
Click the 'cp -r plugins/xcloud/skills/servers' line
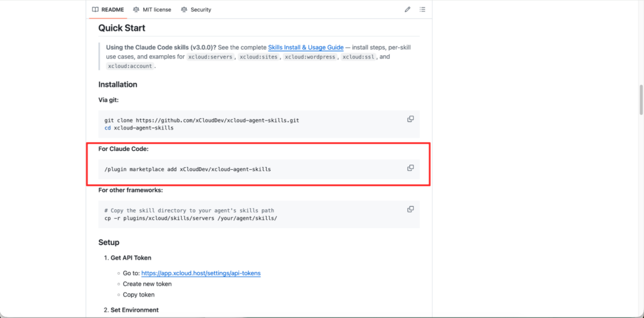click(x=191, y=218)
